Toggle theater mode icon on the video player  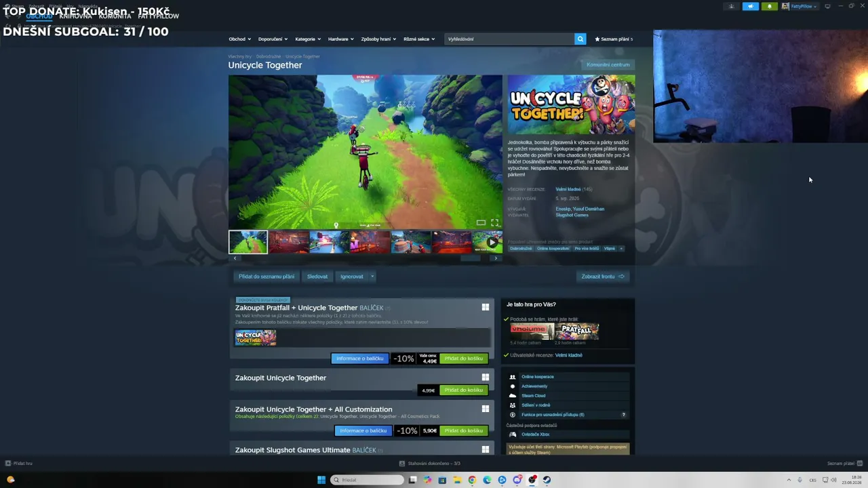[481, 222]
